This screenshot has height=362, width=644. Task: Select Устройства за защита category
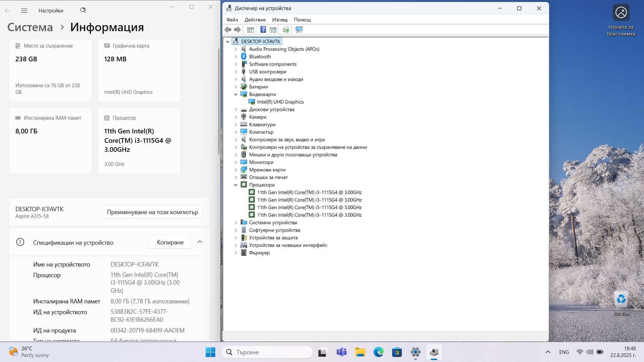[273, 238]
